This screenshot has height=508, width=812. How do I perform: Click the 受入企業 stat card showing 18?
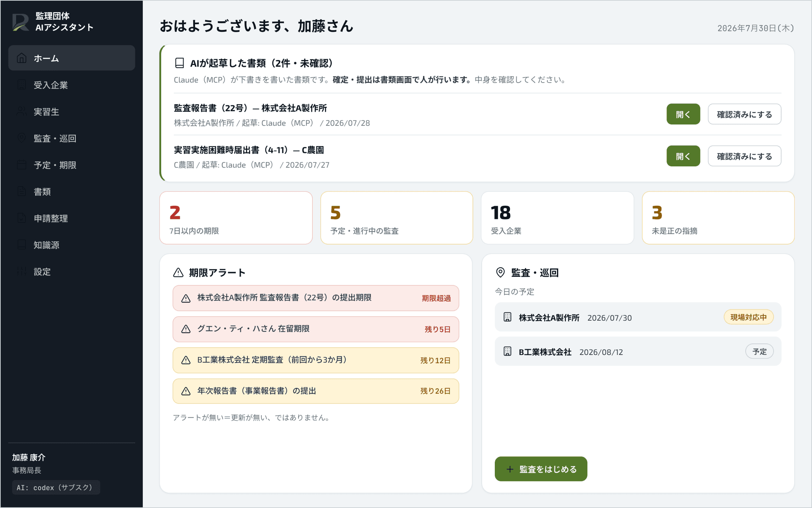coord(557,218)
